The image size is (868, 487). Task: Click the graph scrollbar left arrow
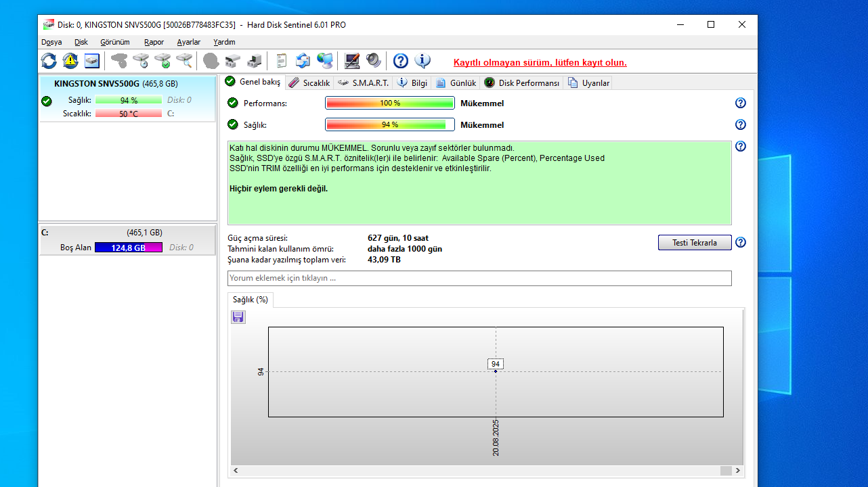(236, 471)
